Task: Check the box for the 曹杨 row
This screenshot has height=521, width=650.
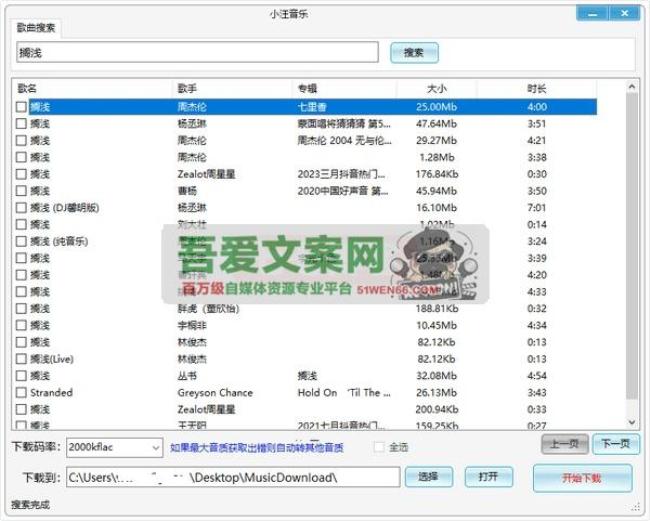Action: tap(21, 191)
